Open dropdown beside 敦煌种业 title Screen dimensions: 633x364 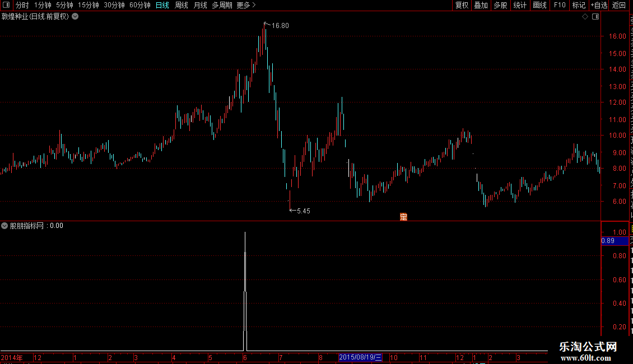click(75, 17)
